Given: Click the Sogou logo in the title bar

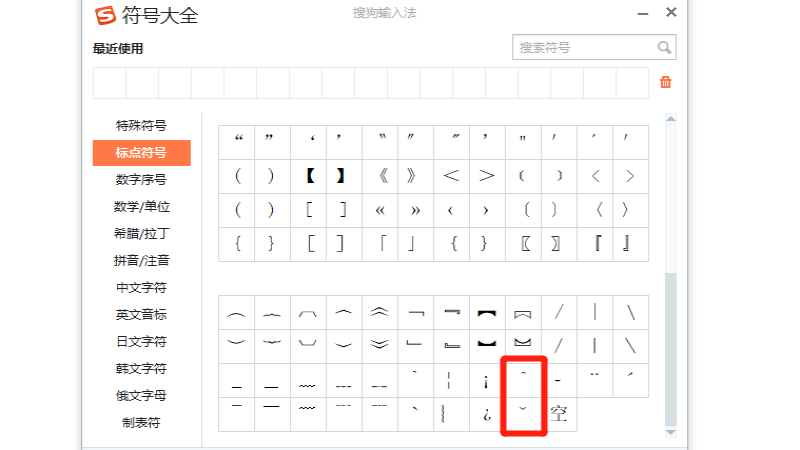Looking at the screenshot, I should (x=104, y=16).
